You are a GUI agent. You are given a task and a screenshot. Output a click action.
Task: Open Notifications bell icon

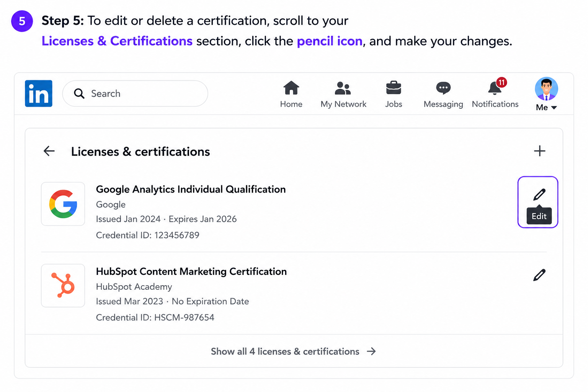495,88
